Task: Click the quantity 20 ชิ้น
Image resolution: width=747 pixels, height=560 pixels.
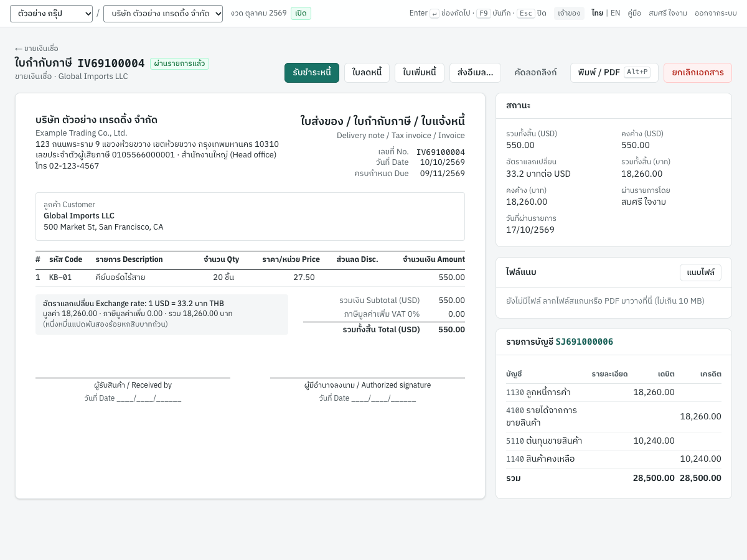Action: (x=223, y=278)
